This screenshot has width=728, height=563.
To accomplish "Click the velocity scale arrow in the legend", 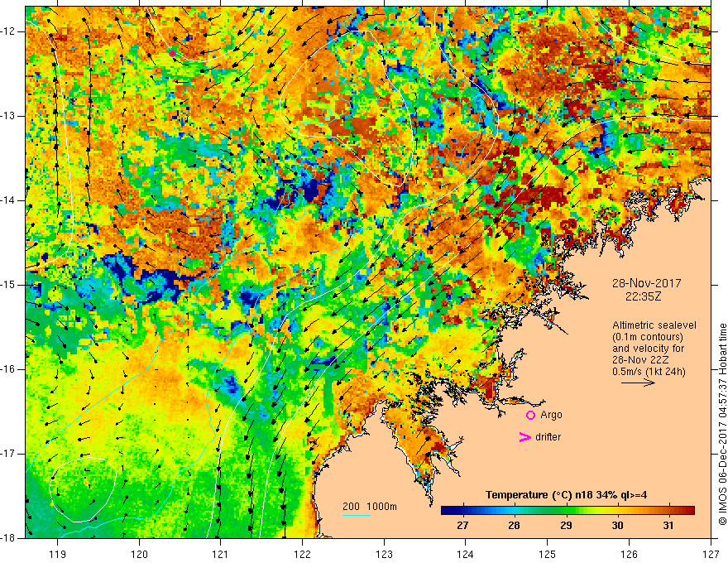I will click(x=638, y=383).
